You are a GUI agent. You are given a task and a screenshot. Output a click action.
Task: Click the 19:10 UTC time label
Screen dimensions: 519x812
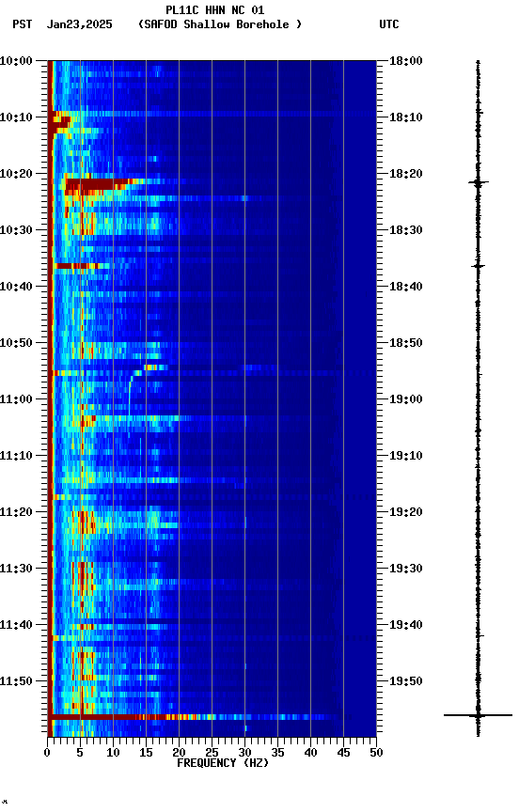tap(406, 456)
